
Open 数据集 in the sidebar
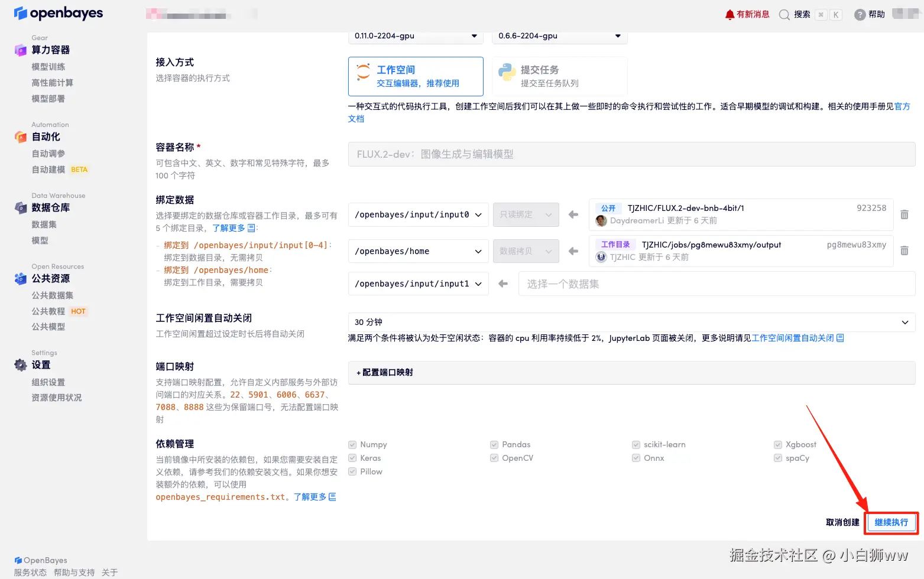[44, 225]
